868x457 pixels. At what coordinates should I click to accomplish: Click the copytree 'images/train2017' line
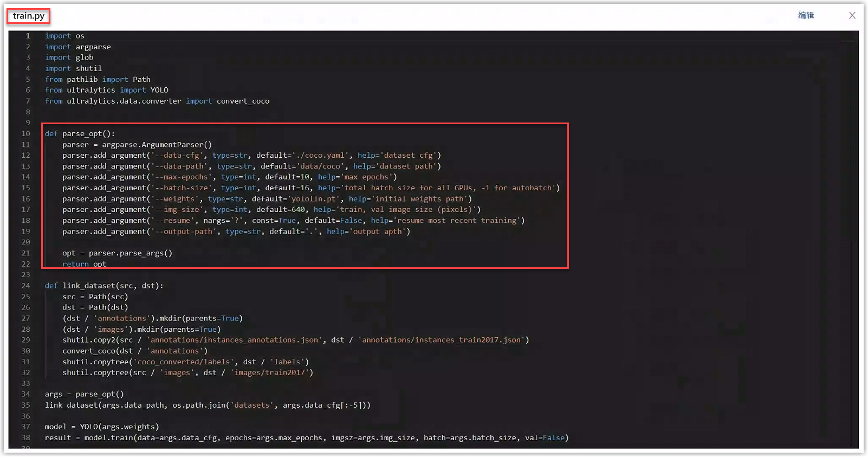pyautogui.click(x=188, y=372)
